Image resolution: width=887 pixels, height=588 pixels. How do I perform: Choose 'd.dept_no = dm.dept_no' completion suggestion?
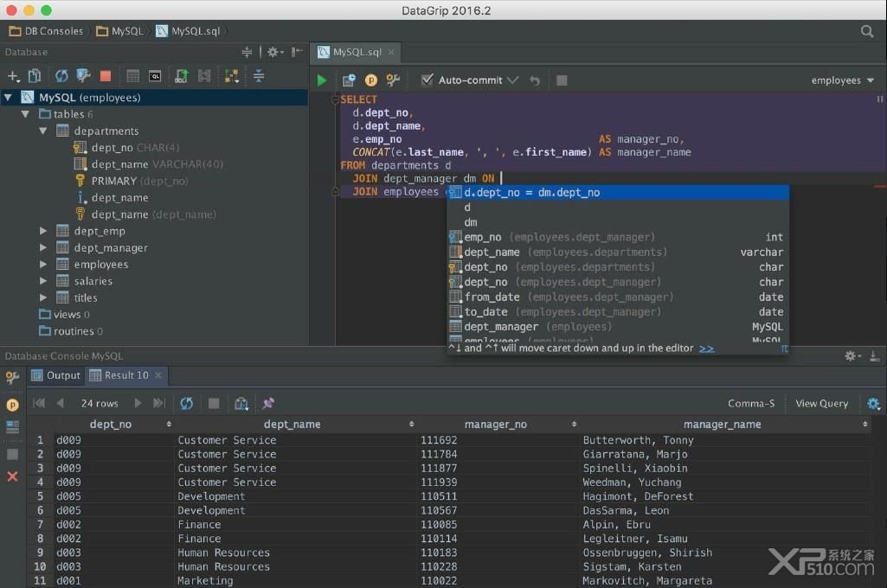pos(618,192)
